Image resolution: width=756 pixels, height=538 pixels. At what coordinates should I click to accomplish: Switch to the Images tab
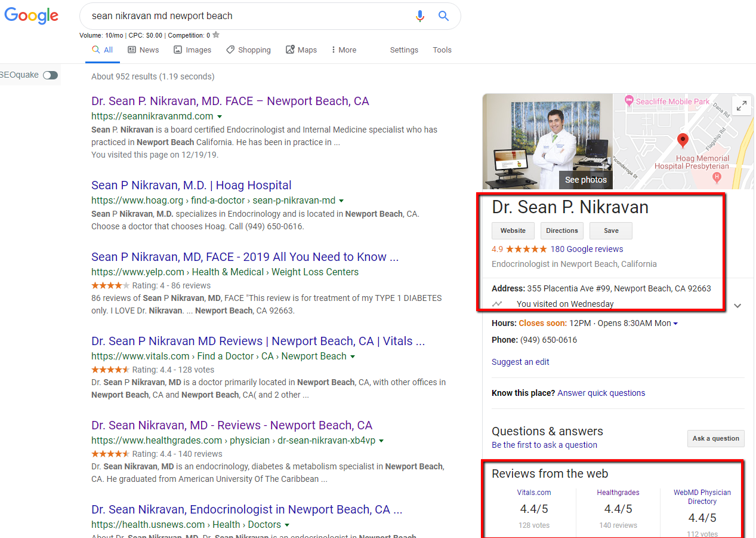point(192,50)
